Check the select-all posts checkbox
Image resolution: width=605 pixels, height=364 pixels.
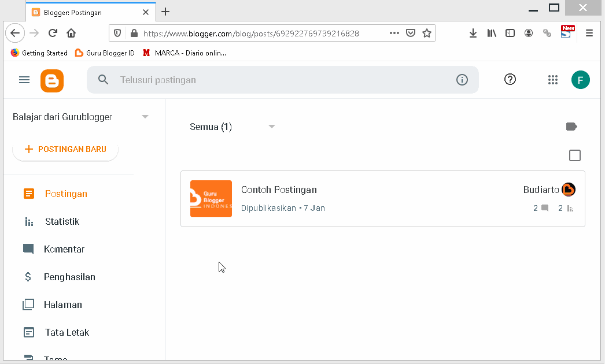(x=575, y=155)
